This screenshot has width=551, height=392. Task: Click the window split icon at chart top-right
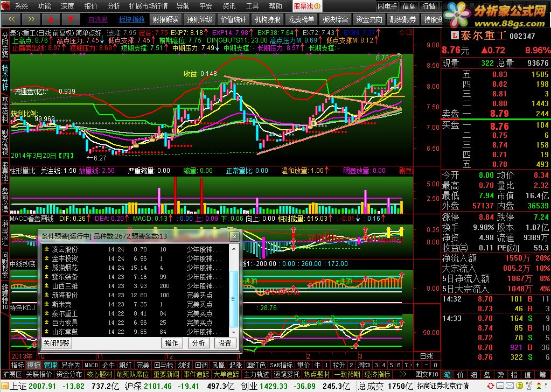point(409,33)
